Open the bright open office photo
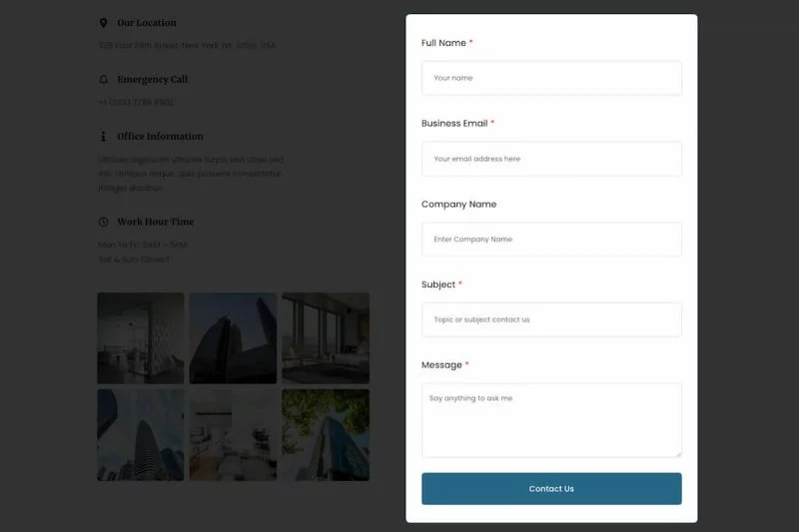799x532 pixels. [x=233, y=435]
